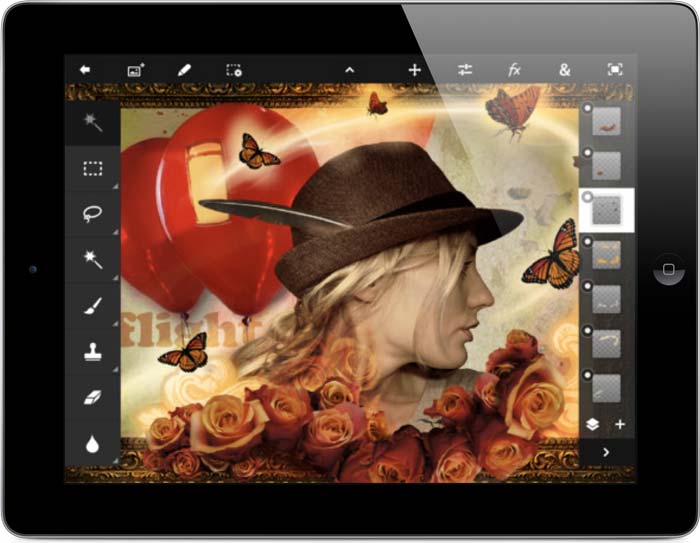Viewport: 700px width, 543px height.
Task: Expand Lasso tool variants corner triangle
Action: click(116, 232)
